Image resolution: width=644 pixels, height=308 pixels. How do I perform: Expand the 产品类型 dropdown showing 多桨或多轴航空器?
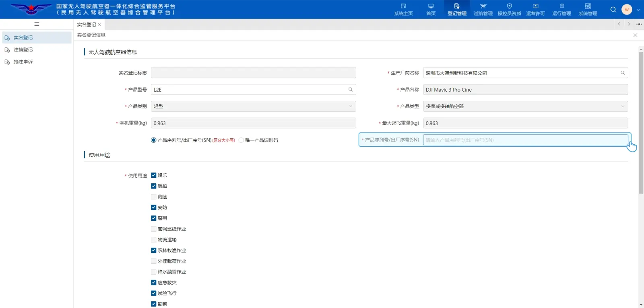526,106
